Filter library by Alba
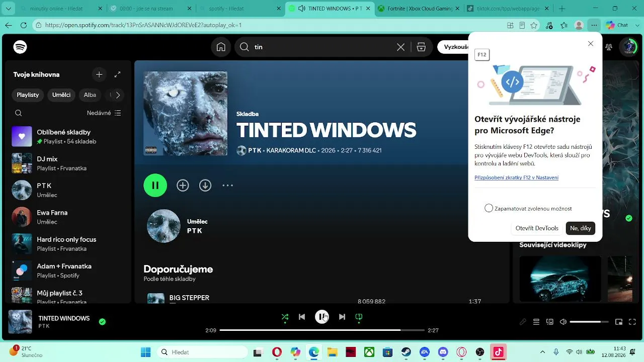The width and height of the screenshot is (644, 362). [90, 95]
